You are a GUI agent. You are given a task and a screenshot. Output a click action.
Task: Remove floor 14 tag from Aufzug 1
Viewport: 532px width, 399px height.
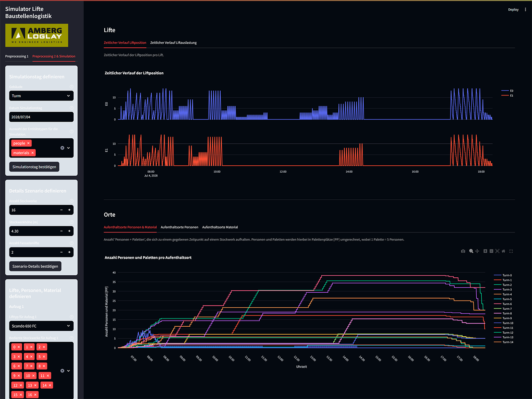pos(50,385)
